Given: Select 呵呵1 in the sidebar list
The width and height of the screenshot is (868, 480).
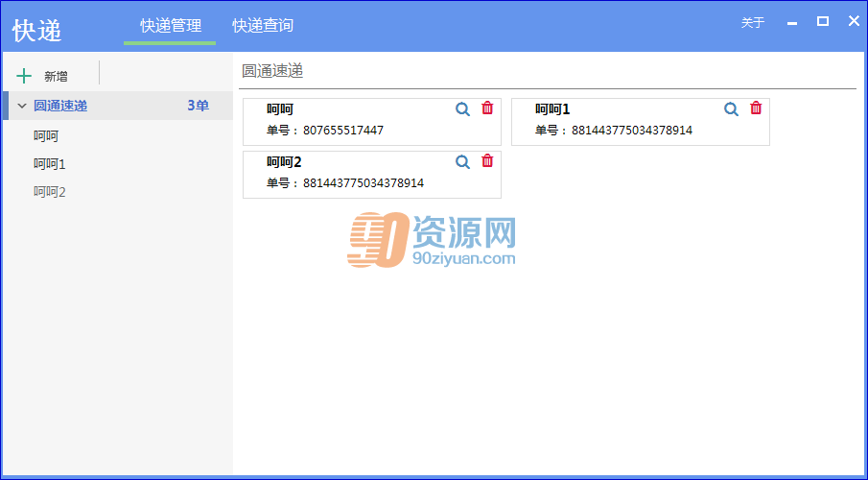Looking at the screenshot, I should 49,164.
